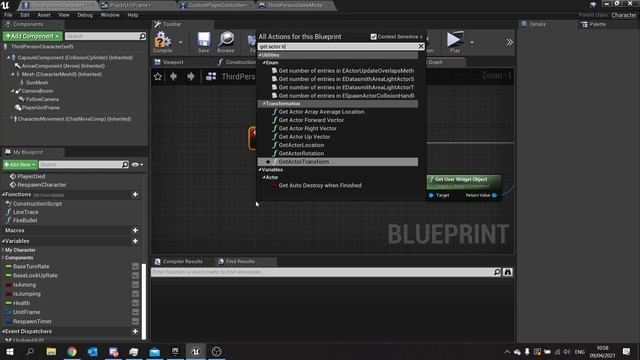Open File Explorer from the taskbar
Image resolution: width=640 pixels, height=360 pixels.
(x=51, y=351)
